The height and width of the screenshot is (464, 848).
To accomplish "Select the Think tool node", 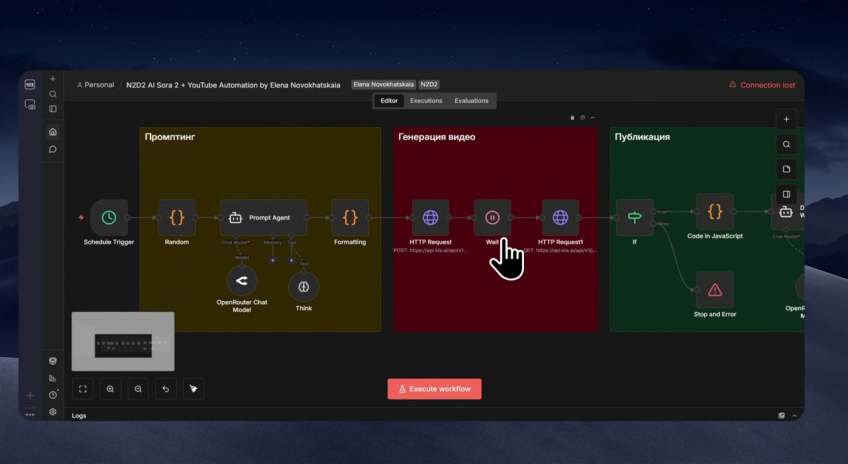I will (x=303, y=287).
